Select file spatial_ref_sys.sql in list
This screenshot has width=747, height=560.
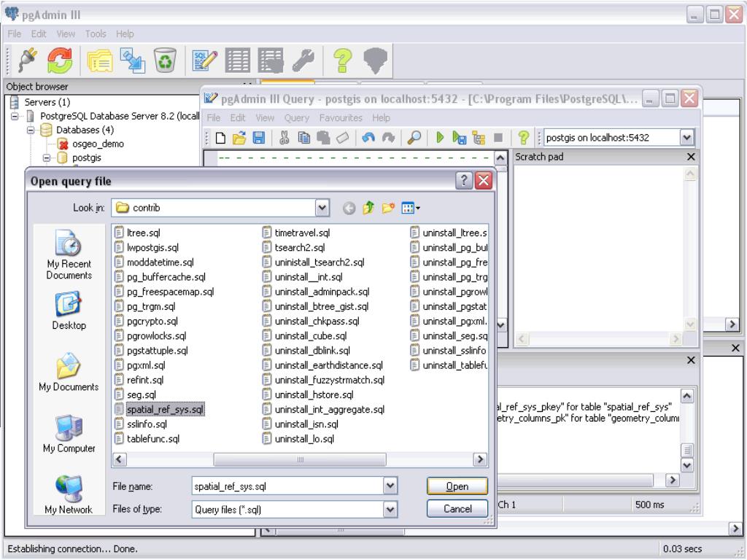point(160,409)
